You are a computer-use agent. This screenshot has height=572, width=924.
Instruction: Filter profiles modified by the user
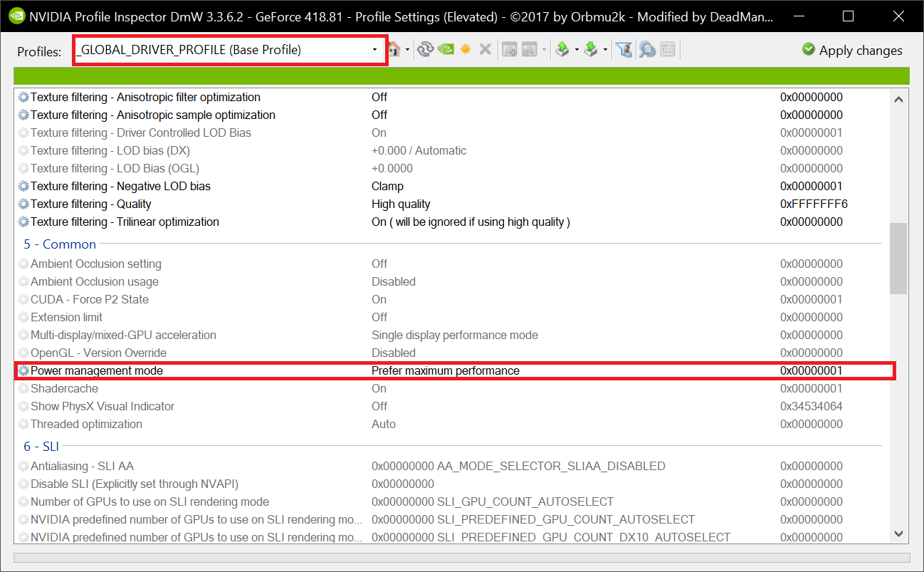(x=624, y=49)
